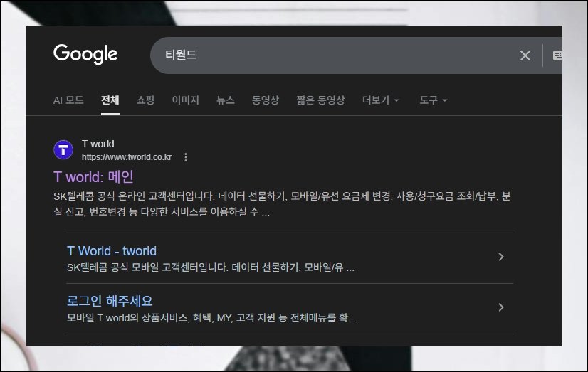Click the https://www.tworld.co.kr URL
Viewport: 588px width, 372px height.
pos(127,157)
